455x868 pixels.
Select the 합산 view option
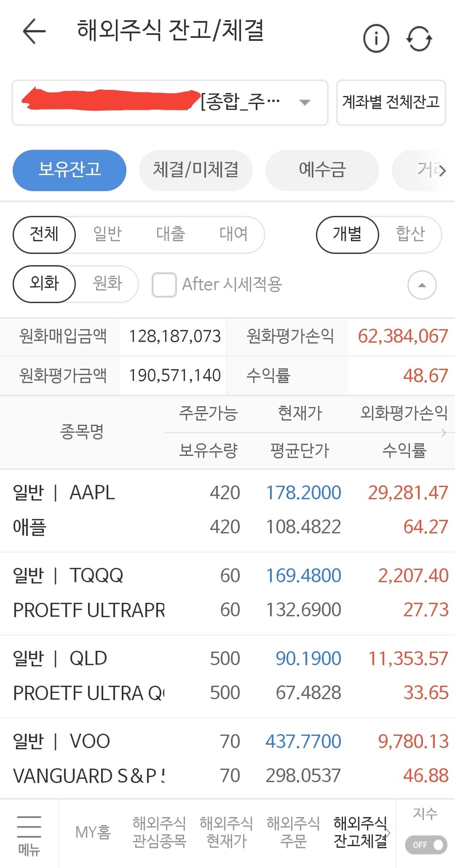pyautogui.click(x=411, y=234)
